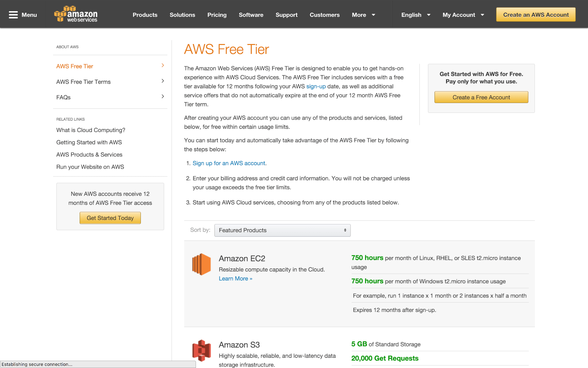Image resolution: width=588 pixels, height=368 pixels.
Task: Click Create a Free Account button
Action: (481, 97)
